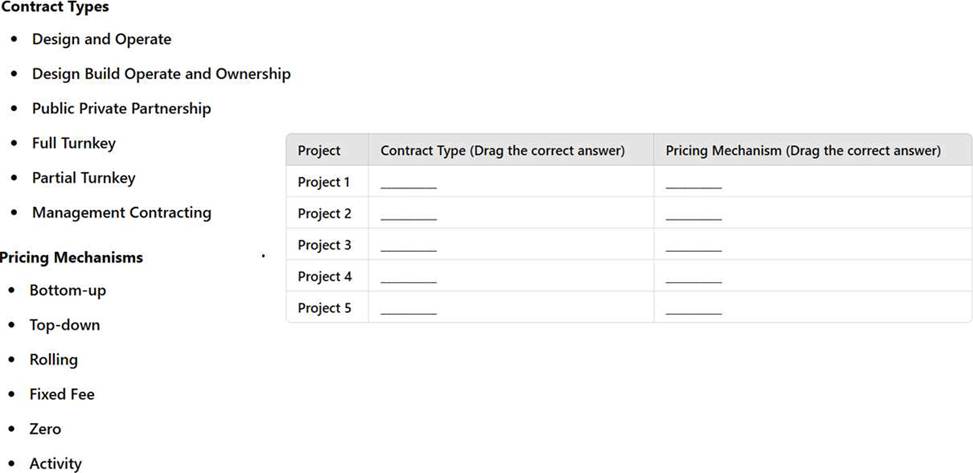
Task: Click the Pricing Mechanism column header
Action: (804, 151)
